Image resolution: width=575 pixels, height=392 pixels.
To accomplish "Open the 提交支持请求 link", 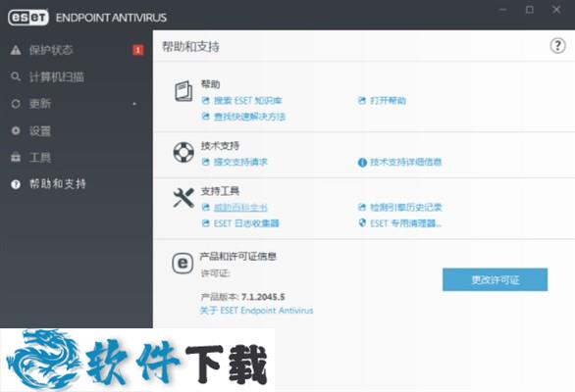I will pos(241,162).
